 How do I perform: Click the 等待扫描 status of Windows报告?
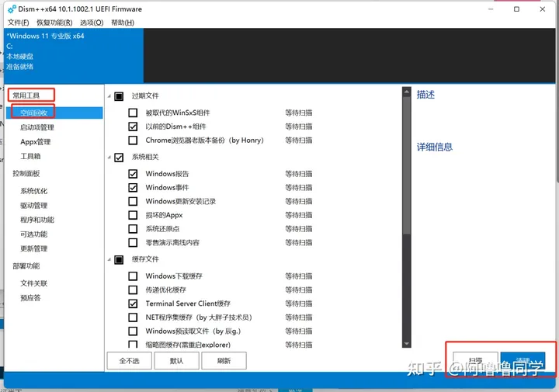(x=299, y=174)
